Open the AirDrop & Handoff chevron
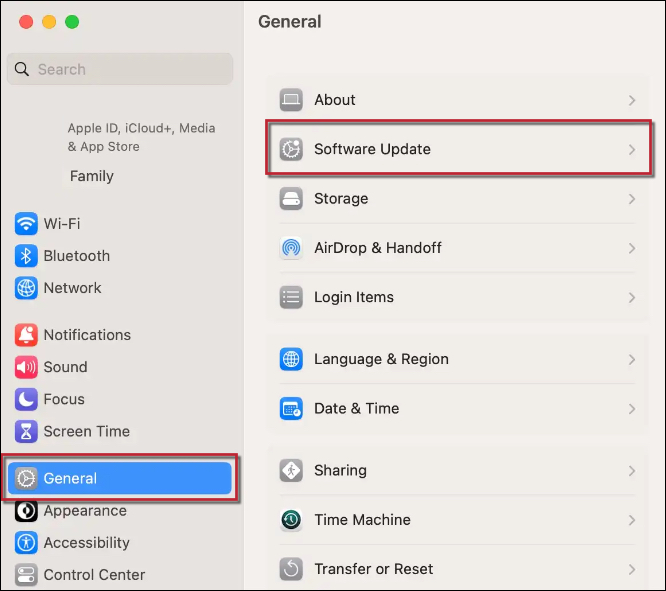Screen dimensions: 666x591 tap(632, 248)
